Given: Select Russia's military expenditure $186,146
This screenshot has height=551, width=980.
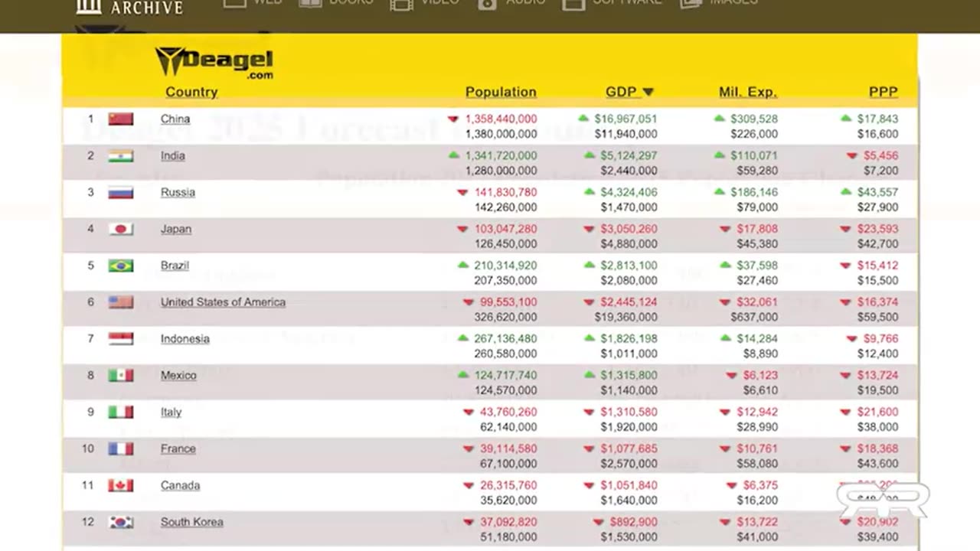Looking at the screenshot, I should click(x=754, y=192).
